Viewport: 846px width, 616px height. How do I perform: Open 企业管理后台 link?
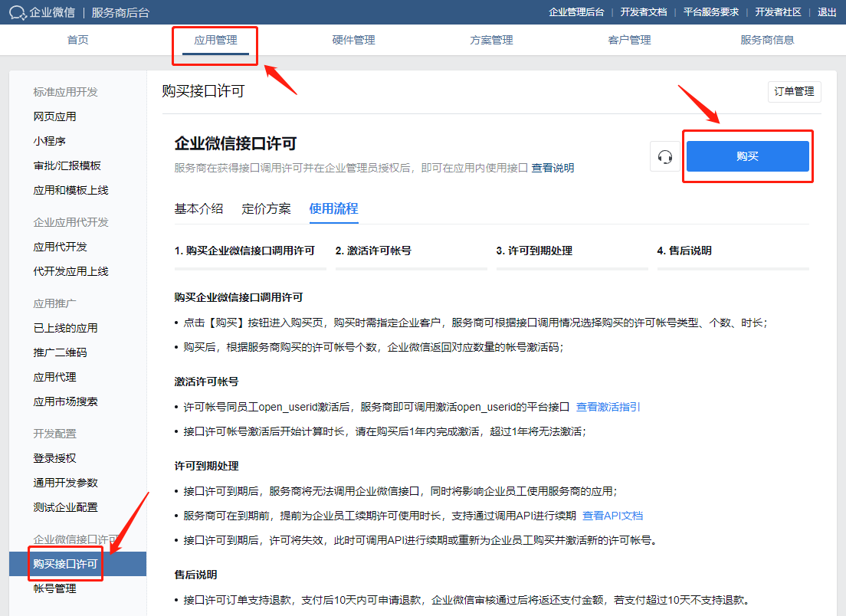[x=576, y=11]
